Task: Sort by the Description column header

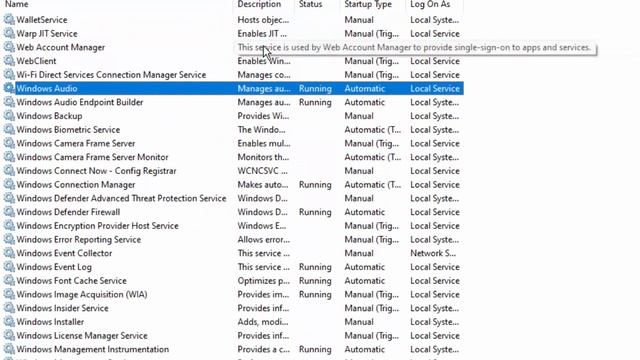Action: click(259, 4)
